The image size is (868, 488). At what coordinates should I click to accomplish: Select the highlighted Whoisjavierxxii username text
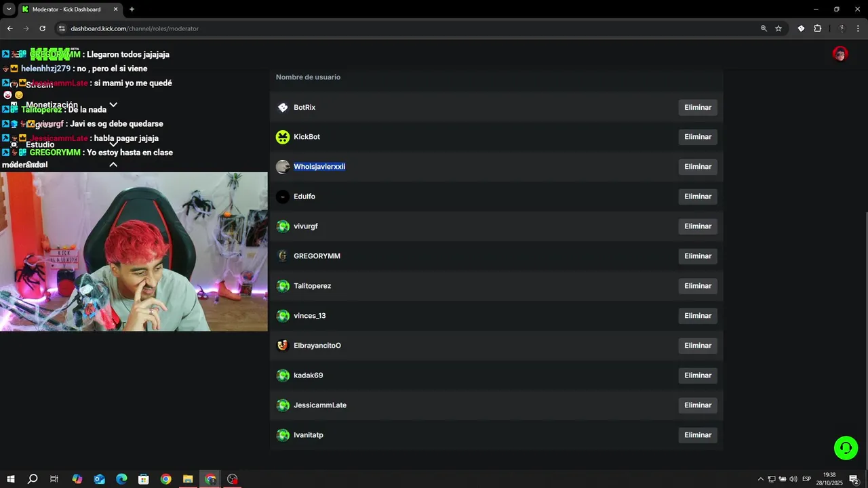point(319,167)
